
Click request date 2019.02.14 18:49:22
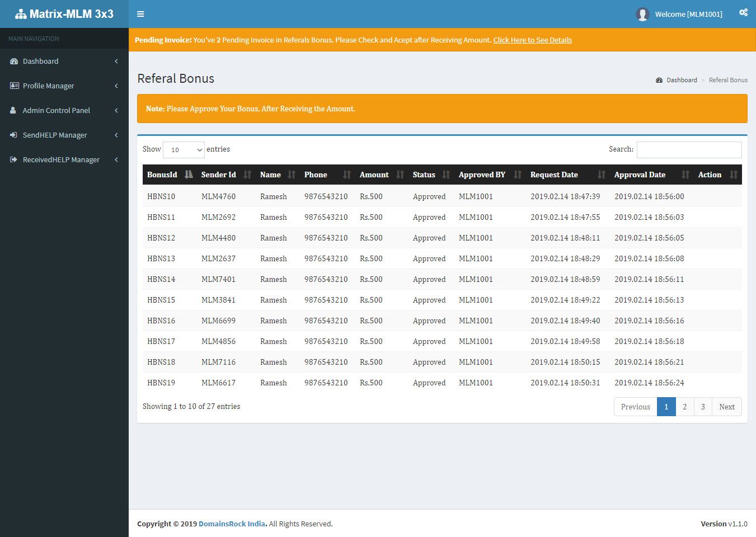565,300
